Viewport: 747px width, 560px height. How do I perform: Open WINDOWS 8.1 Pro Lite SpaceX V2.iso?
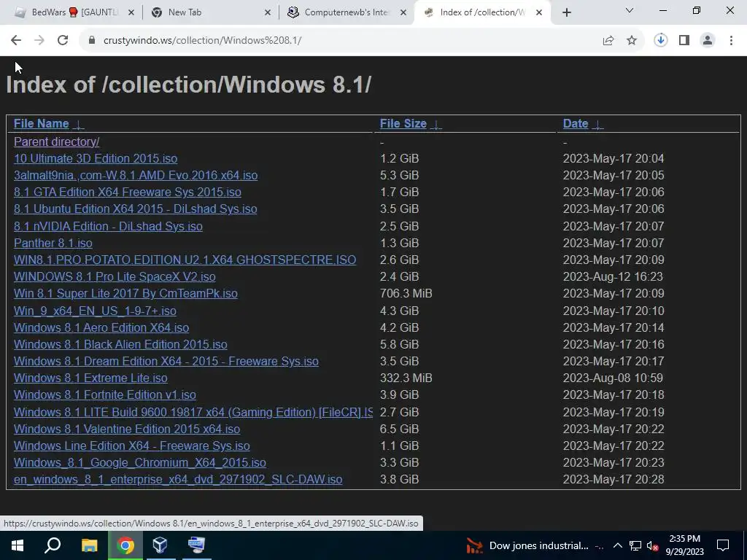[115, 276]
